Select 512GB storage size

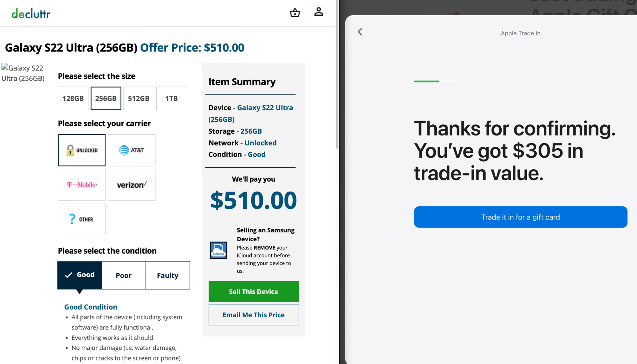coord(139,99)
